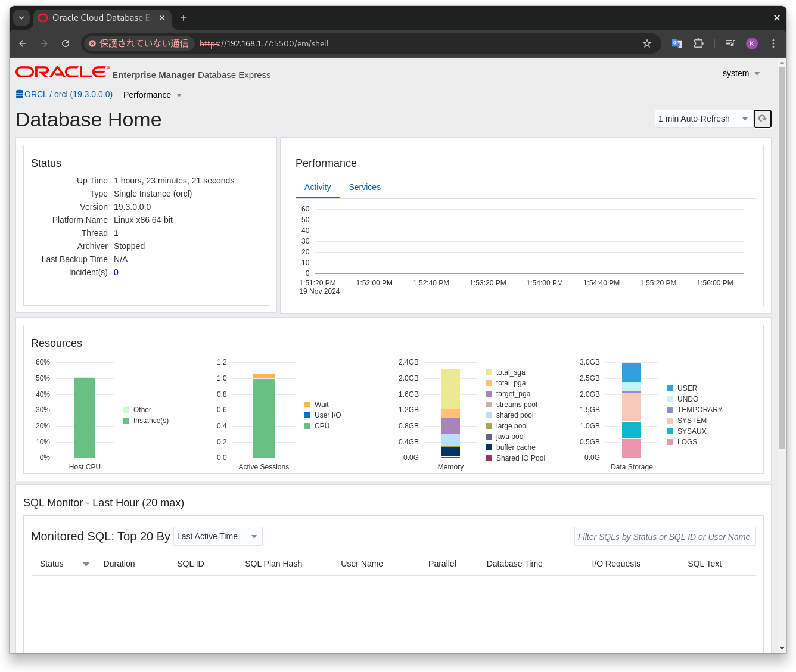Click the Incident(s) count link 0
The height and width of the screenshot is (672, 796).
(116, 272)
